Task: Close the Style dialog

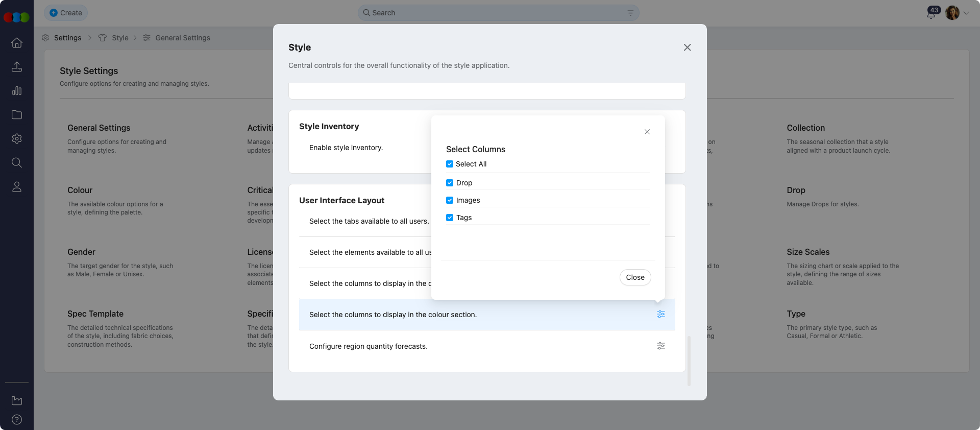Action: click(688, 47)
